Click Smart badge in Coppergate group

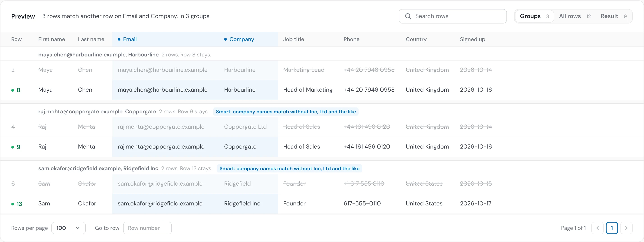286,112
